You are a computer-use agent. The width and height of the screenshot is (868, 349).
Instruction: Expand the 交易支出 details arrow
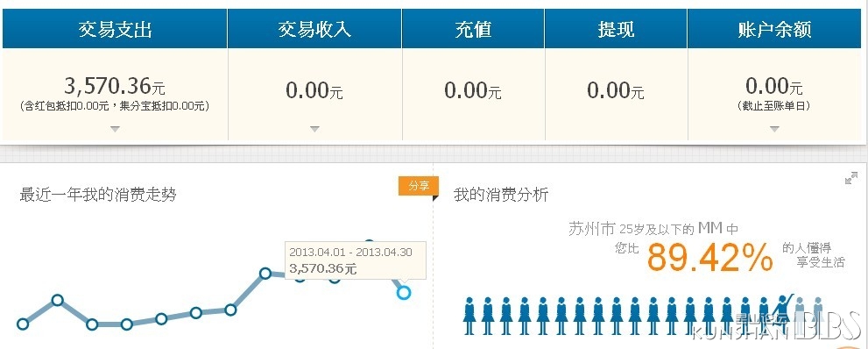coord(115,129)
